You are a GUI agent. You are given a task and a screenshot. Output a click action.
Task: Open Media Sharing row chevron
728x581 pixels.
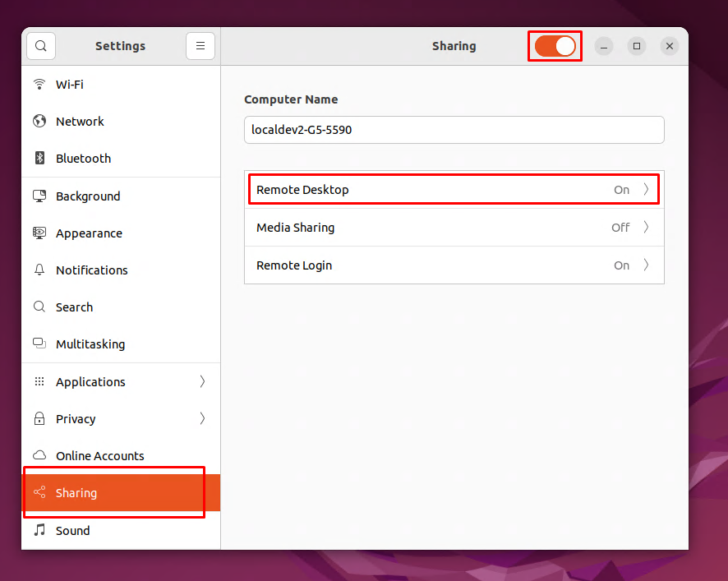(x=646, y=227)
